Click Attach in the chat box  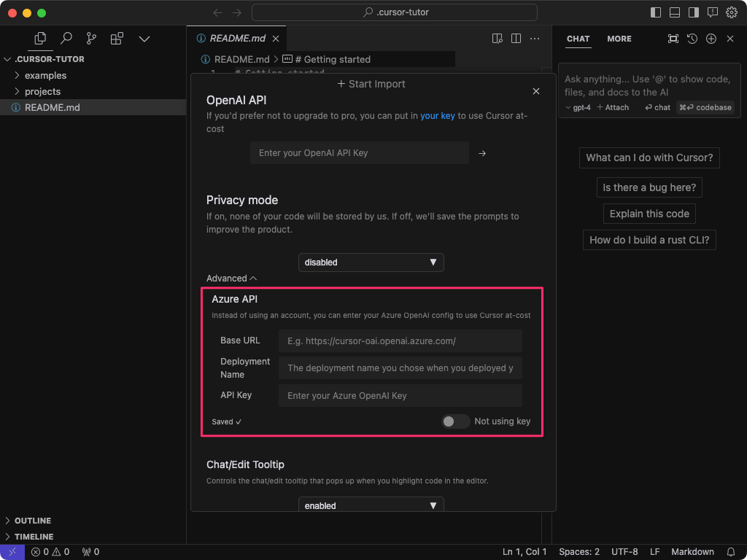point(613,108)
